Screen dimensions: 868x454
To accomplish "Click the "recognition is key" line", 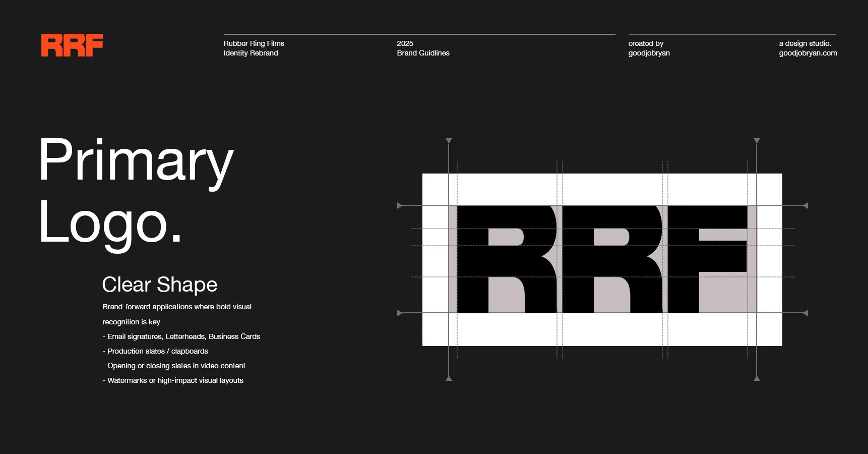I will tap(131, 322).
